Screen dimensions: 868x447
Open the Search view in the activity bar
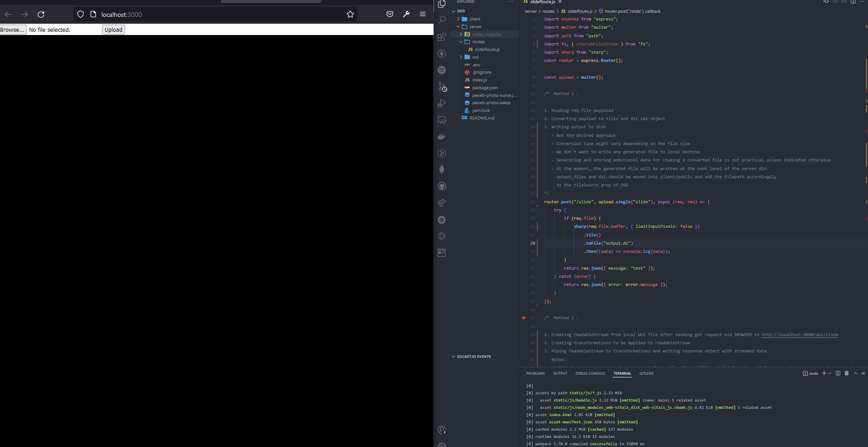point(442,20)
